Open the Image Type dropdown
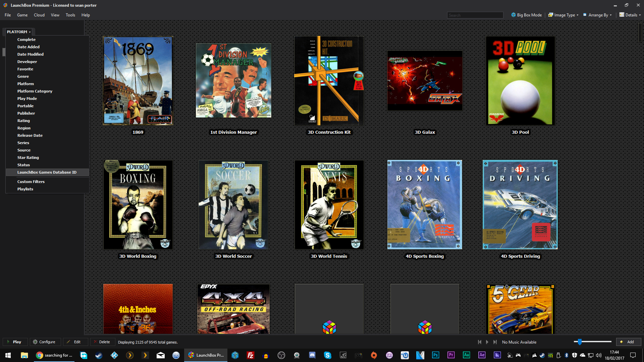The image size is (644, 362). coord(563,15)
